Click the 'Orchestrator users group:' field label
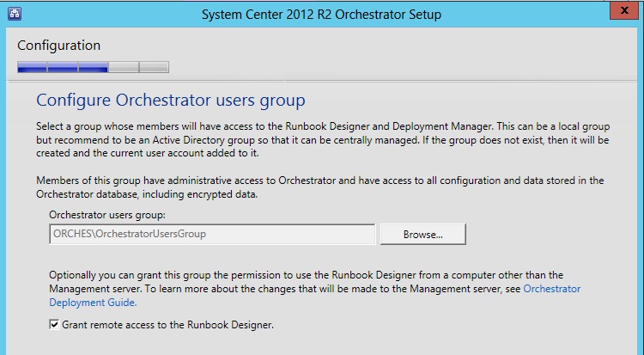The height and width of the screenshot is (355, 644). click(x=106, y=214)
